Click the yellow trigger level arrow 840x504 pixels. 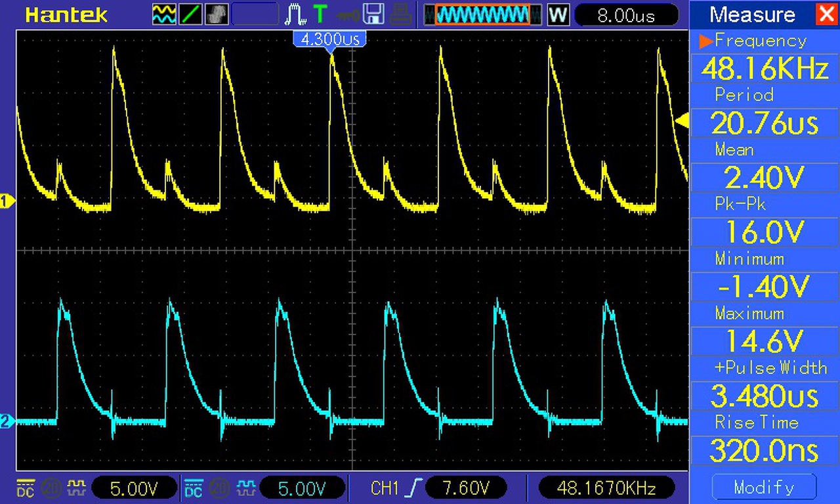682,121
